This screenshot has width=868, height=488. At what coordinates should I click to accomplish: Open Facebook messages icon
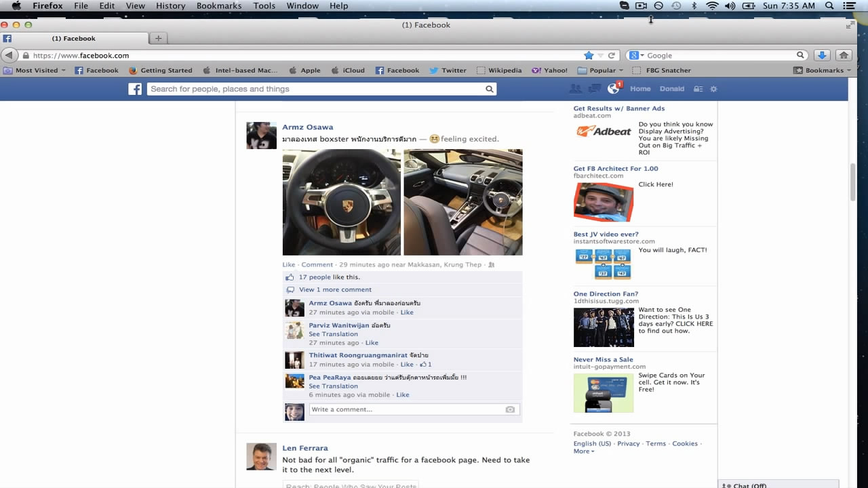click(595, 89)
